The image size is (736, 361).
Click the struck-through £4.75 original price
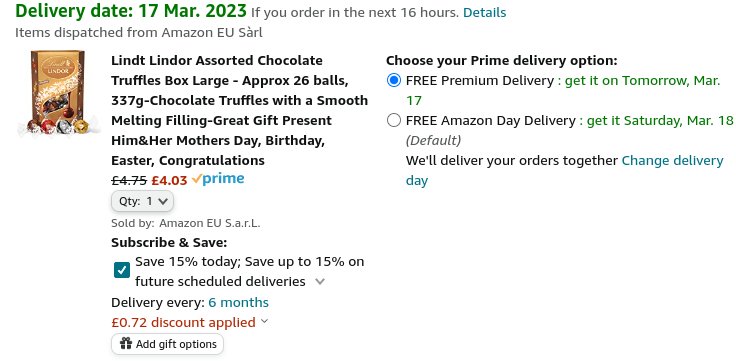(x=129, y=180)
